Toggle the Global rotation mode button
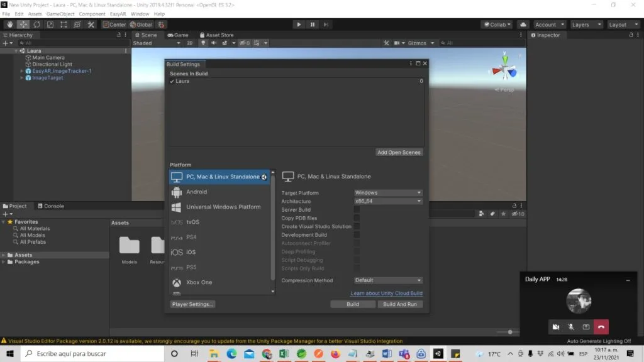The width and height of the screenshot is (644, 362). (x=142, y=25)
